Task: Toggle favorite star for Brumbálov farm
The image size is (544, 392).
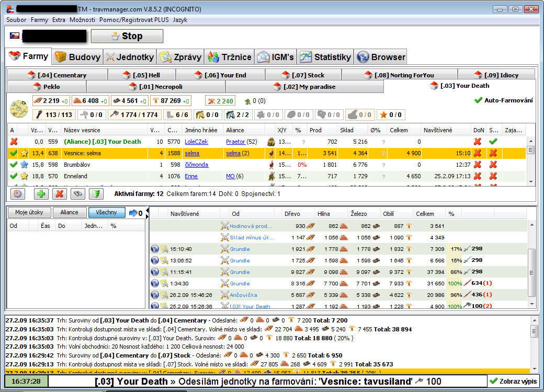Action: point(24,164)
